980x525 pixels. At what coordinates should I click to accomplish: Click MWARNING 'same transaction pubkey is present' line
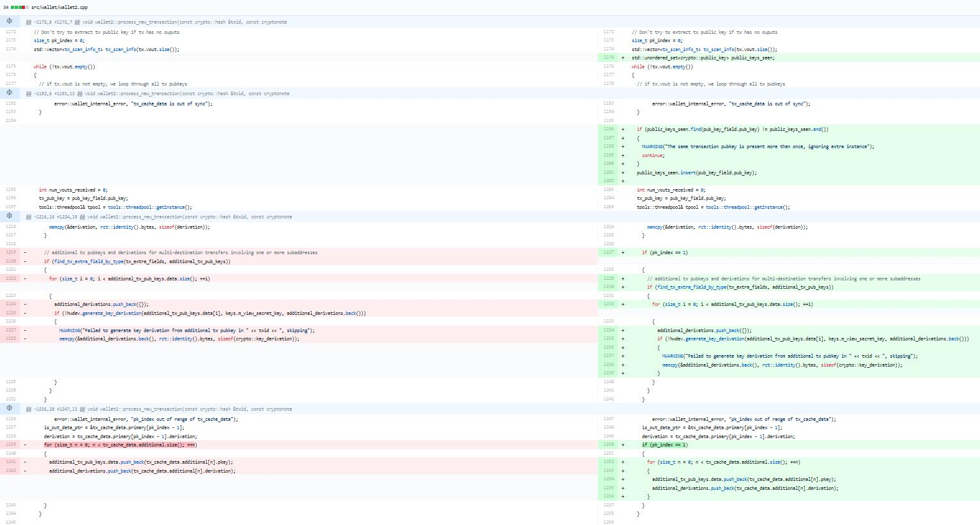pyautogui.click(x=758, y=146)
